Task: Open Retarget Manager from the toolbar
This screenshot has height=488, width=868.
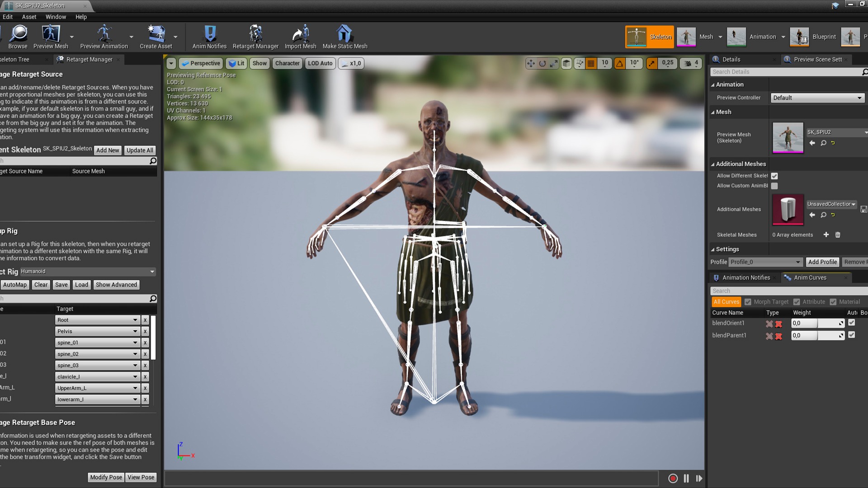Action: coord(255,37)
